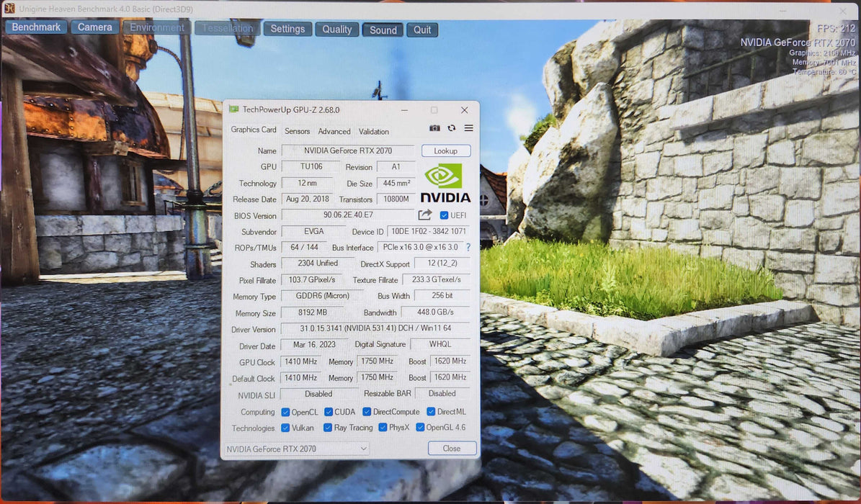This screenshot has width=861, height=504.
Task: Click Benchmark in Heaven menu
Action: (x=36, y=27)
